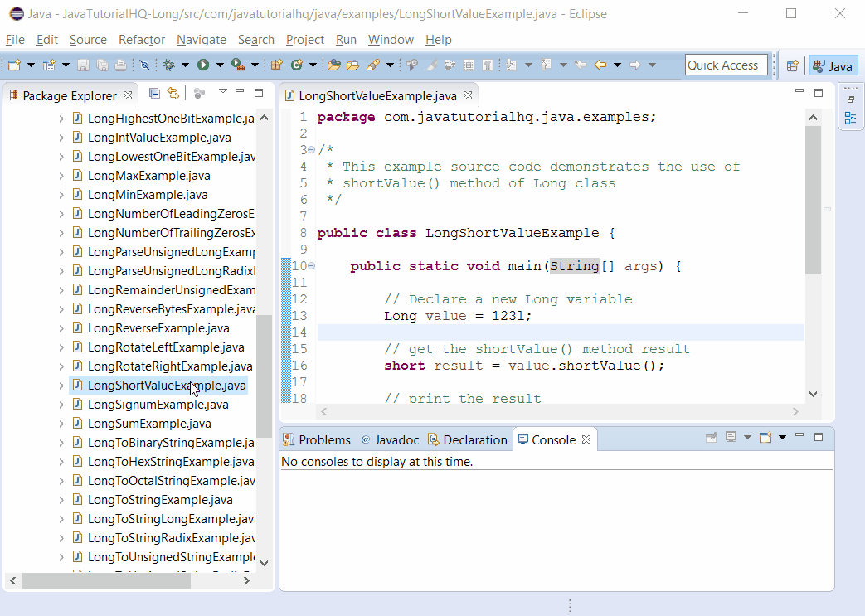865x616 pixels.
Task: Open the Source menu
Action: [88, 40]
